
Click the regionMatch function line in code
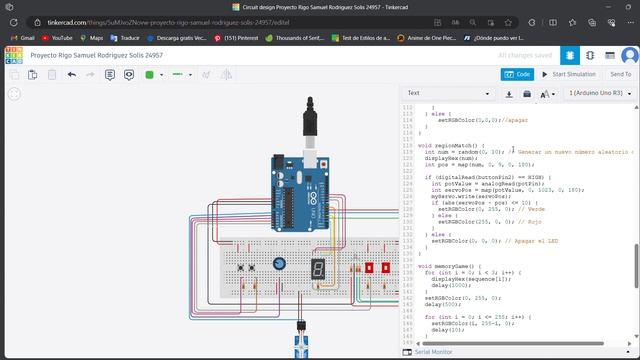(x=451, y=145)
